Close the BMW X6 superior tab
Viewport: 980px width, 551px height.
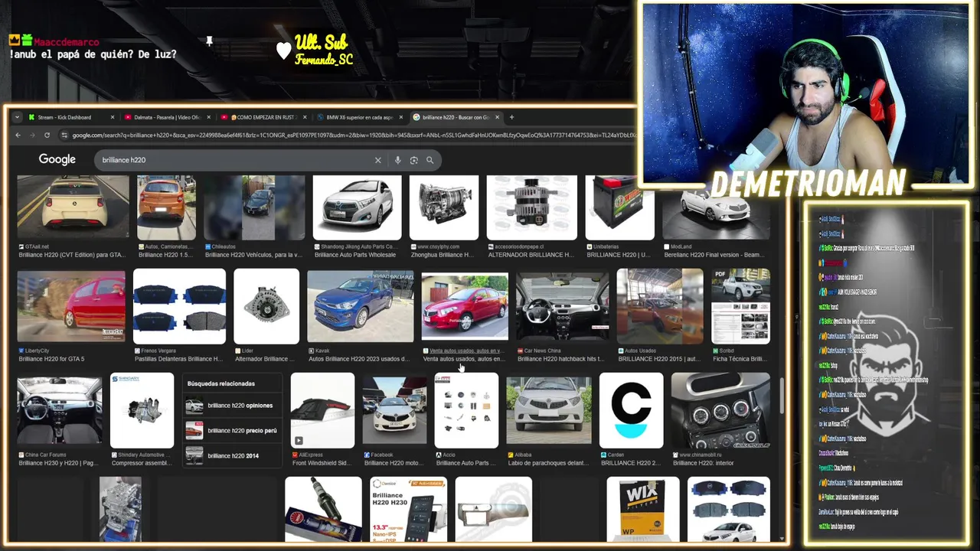pyautogui.click(x=401, y=117)
